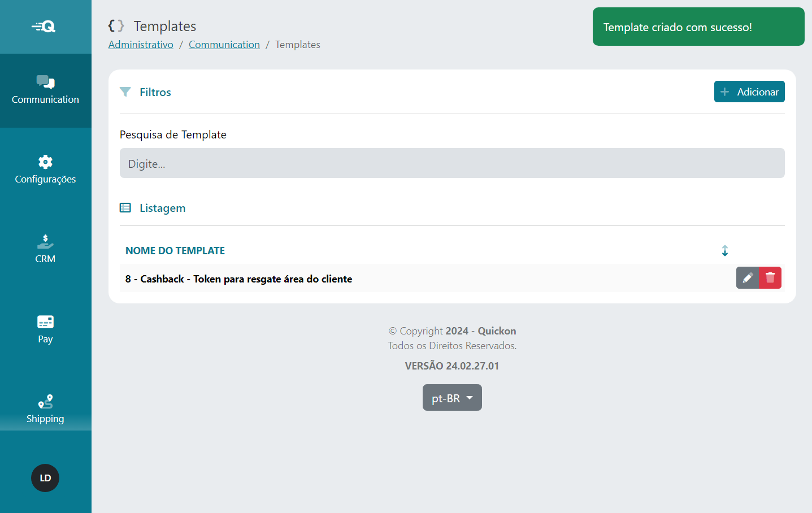Open the Pay sidebar section
Viewport: 812px width, 513px height.
tap(45, 330)
